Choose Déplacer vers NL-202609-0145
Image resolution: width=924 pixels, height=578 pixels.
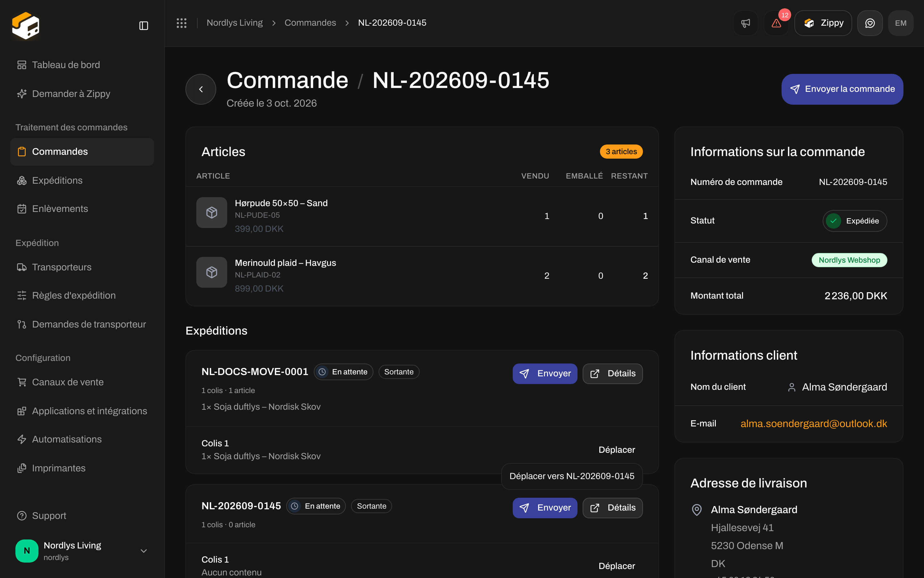572,476
